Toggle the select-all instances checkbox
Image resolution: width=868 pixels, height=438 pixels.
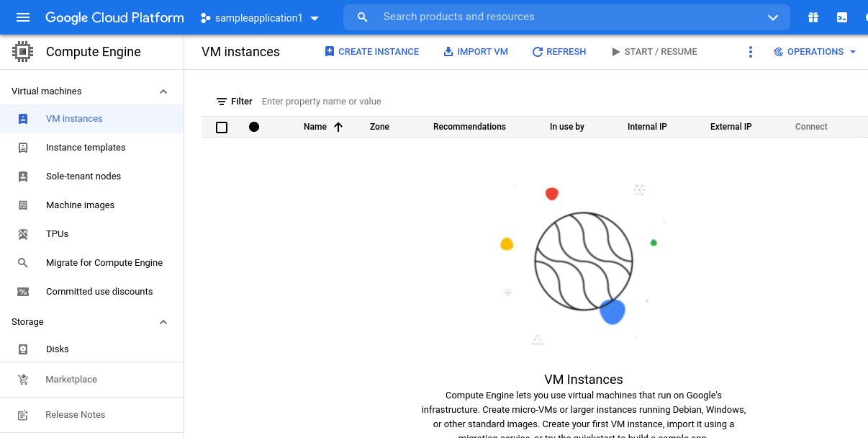tap(222, 128)
